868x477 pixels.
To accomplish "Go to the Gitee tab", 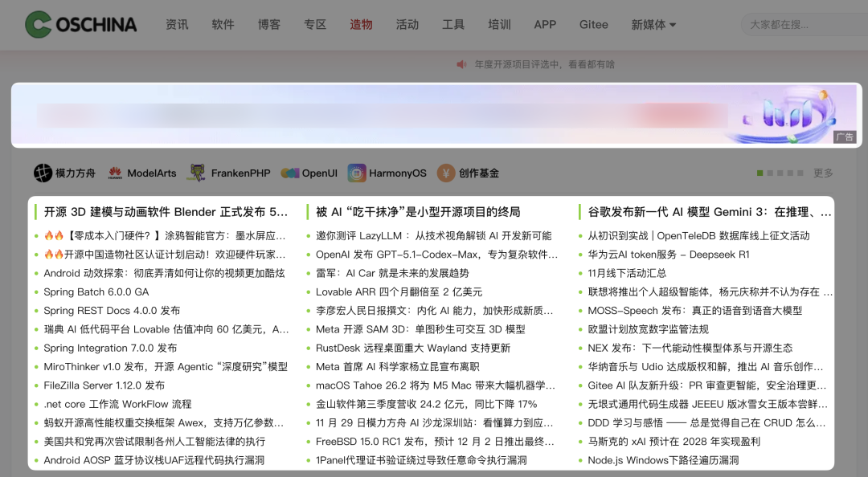I will click(593, 24).
